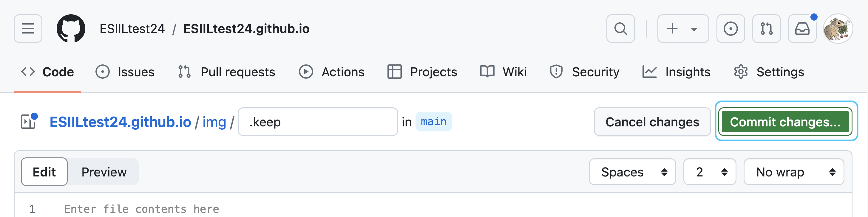Click the Cancel changes button
The image size is (868, 217).
click(652, 122)
